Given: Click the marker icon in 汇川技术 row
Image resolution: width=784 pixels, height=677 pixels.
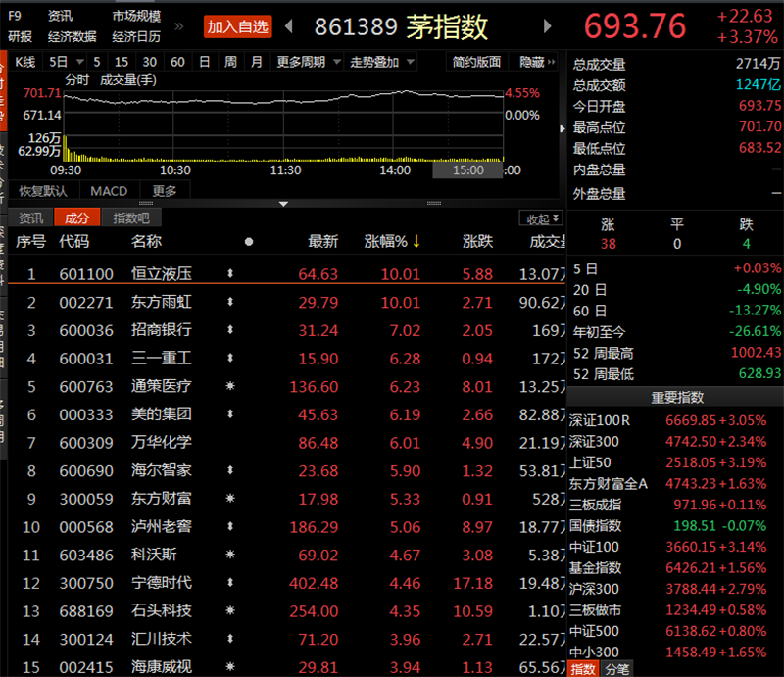Looking at the screenshot, I should 230,639.
